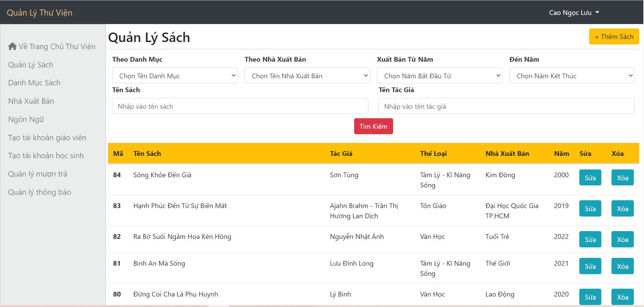Open the Chọn Năm Bắt Đầu Từ dropdown
The width and height of the screenshot is (644, 307).
439,75
